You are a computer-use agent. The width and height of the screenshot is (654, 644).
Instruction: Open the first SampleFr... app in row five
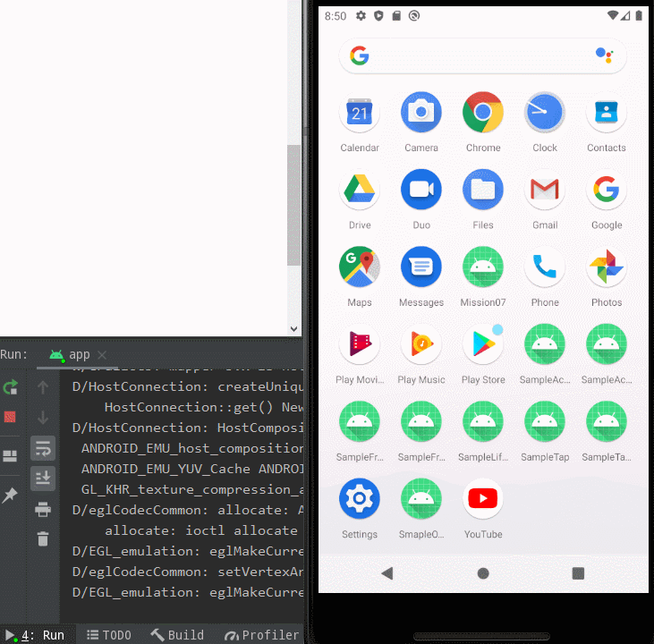[x=359, y=421]
